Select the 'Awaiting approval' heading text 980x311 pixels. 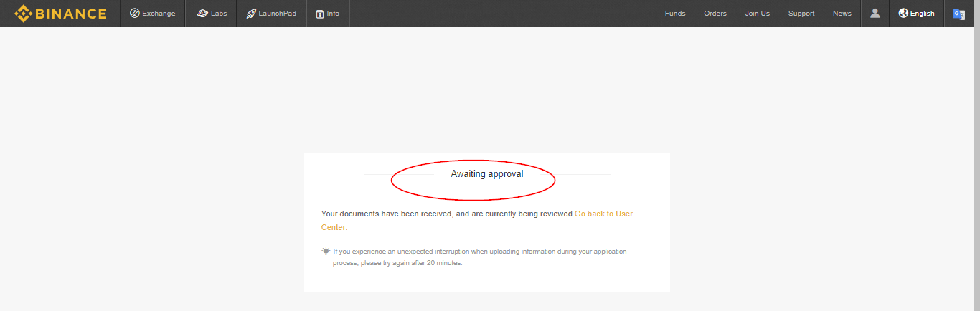click(487, 174)
